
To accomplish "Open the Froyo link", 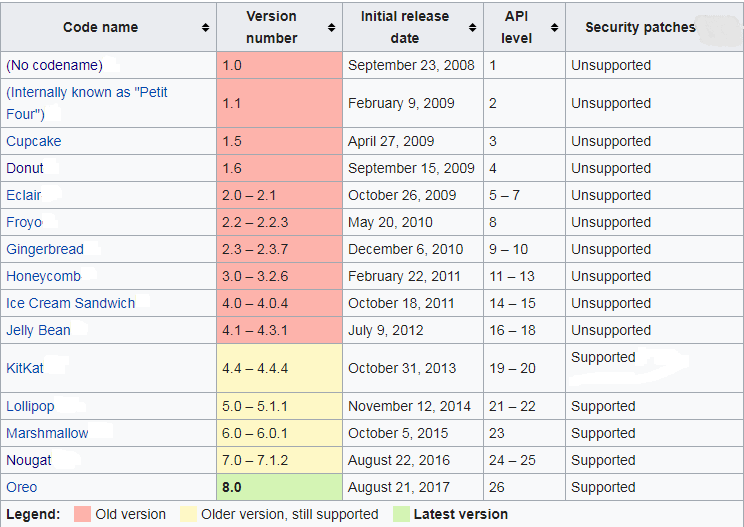I will point(24,222).
